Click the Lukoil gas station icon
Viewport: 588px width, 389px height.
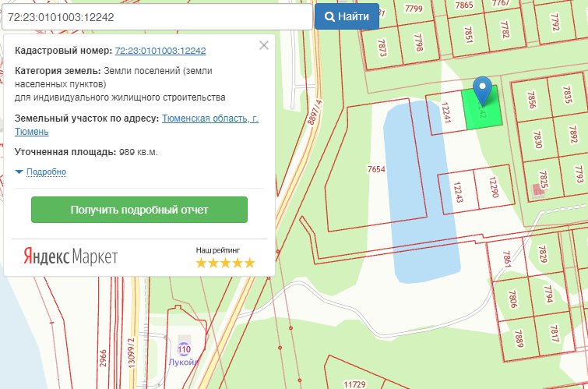coord(184,348)
